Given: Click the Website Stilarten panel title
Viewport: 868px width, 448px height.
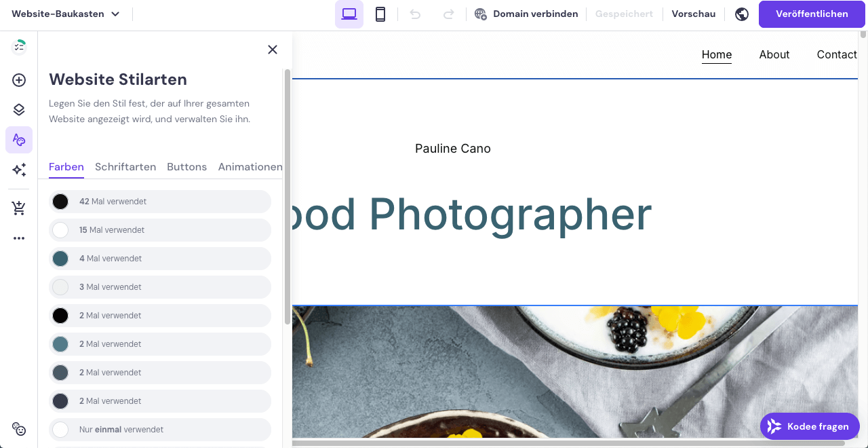Looking at the screenshot, I should point(118,79).
